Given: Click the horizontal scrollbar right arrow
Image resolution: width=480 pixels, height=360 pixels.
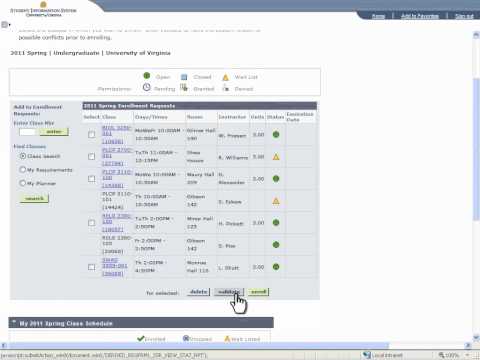Looking at the screenshot, I should click(x=468, y=346).
